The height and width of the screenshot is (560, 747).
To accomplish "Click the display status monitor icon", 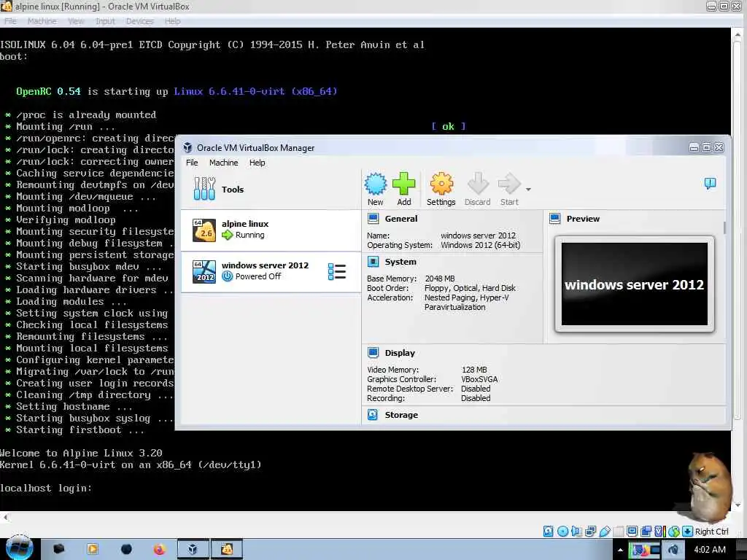I will pos(632,532).
